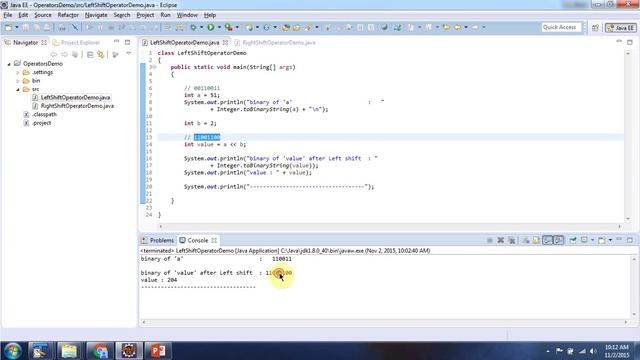
Task: Open PowerPoint from the taskbar
Action: tap(158, 351)
